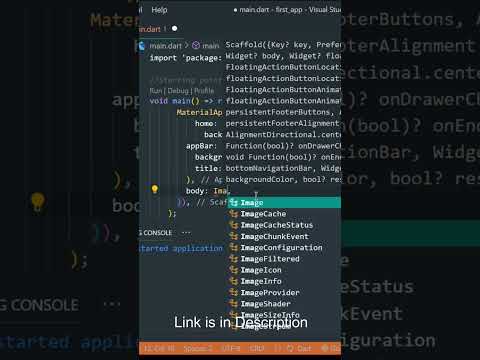Click the Dart file icon in breadcrumb
This screenshot has height=360, width=480.
tap(142, 46)
